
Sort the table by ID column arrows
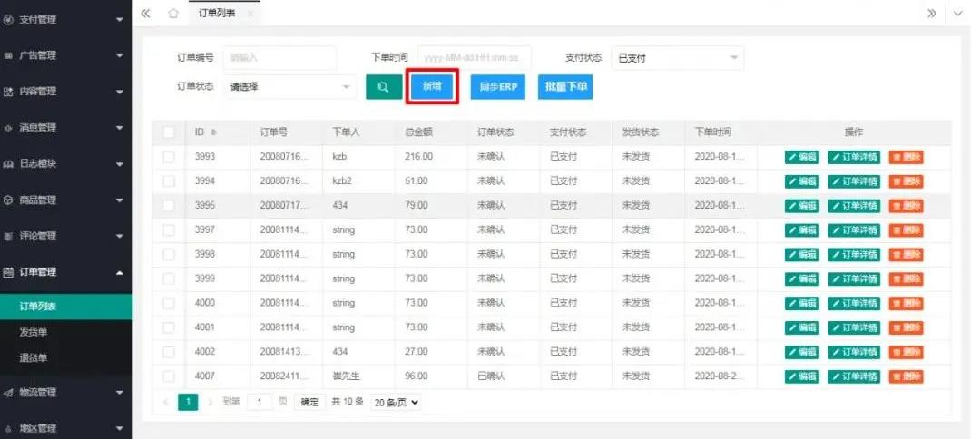[x=214, y=132]
